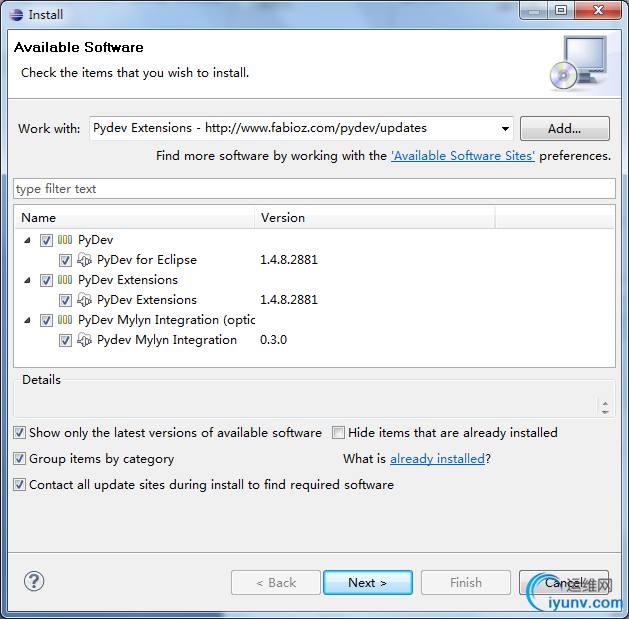The height and width of the screenshot is (619, 629).
Task: Open the already installed link
Action: (x=438, y=459)
